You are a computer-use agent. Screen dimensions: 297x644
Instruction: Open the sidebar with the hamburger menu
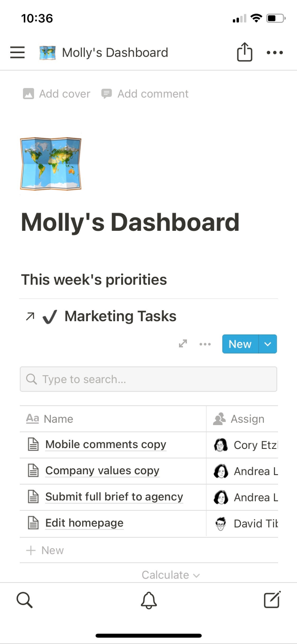point(17,52)
